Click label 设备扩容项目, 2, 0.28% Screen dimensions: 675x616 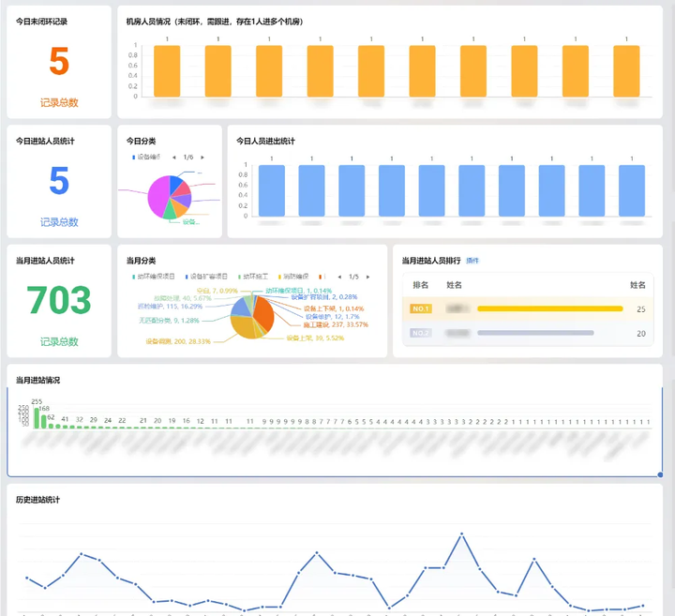click(x=324, y=296)
